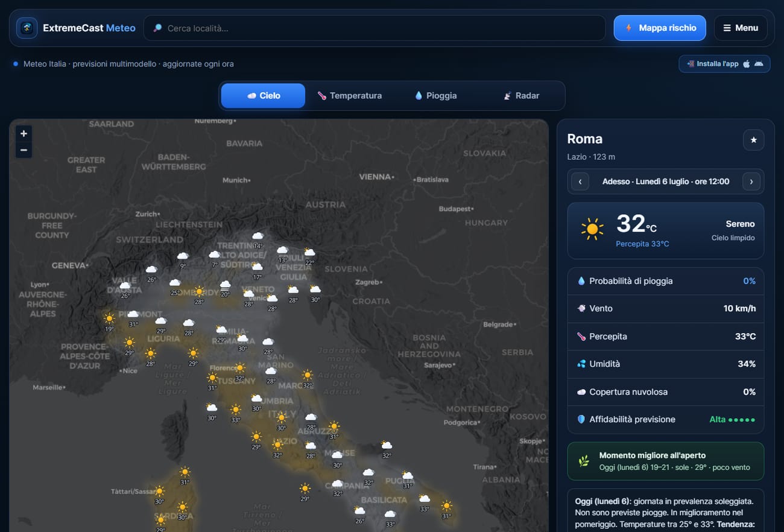Click the leaf icon in outdoor card
The width and height of the screenshot is (784, 532).
(583, 461)
